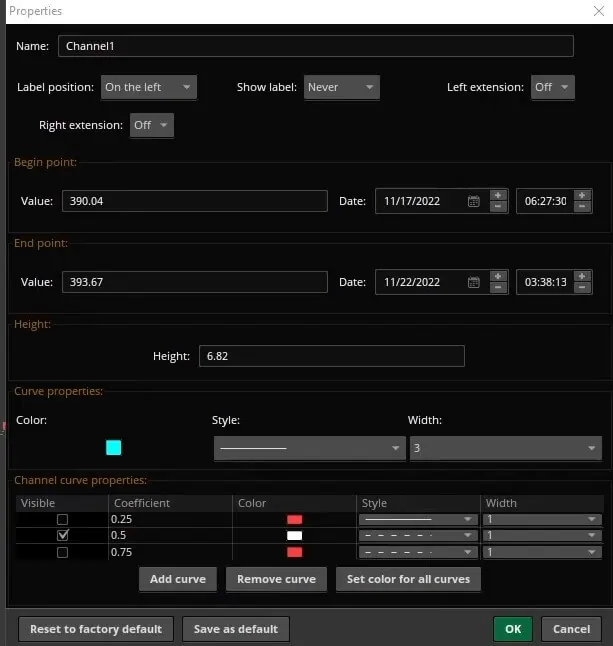The width and height of the screenshot is (613, 646).
Task: Open the Label position dropdown
Action: 149,87
